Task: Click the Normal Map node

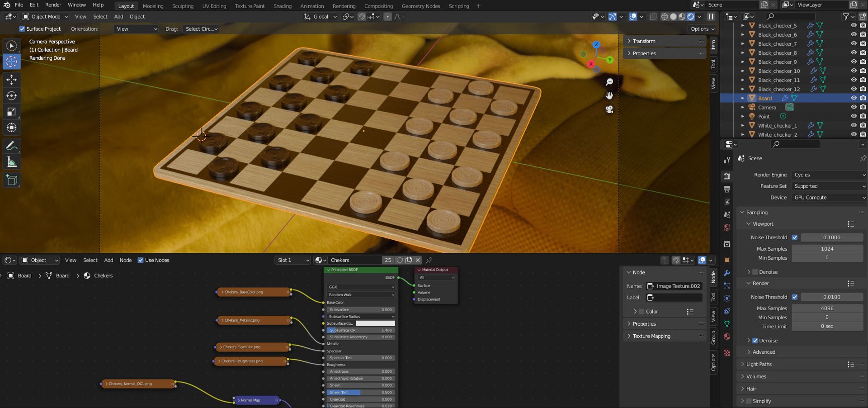Action: pos(257,400)
